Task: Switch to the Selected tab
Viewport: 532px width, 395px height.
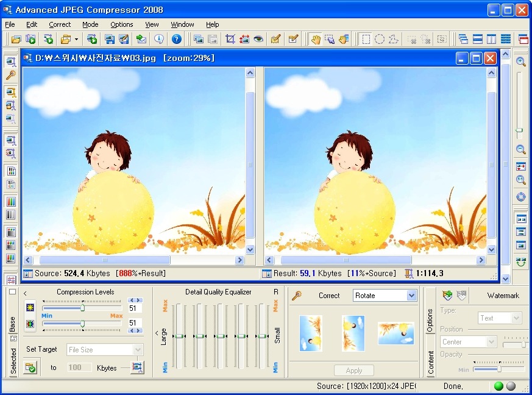Action: [x=13, y=361]
